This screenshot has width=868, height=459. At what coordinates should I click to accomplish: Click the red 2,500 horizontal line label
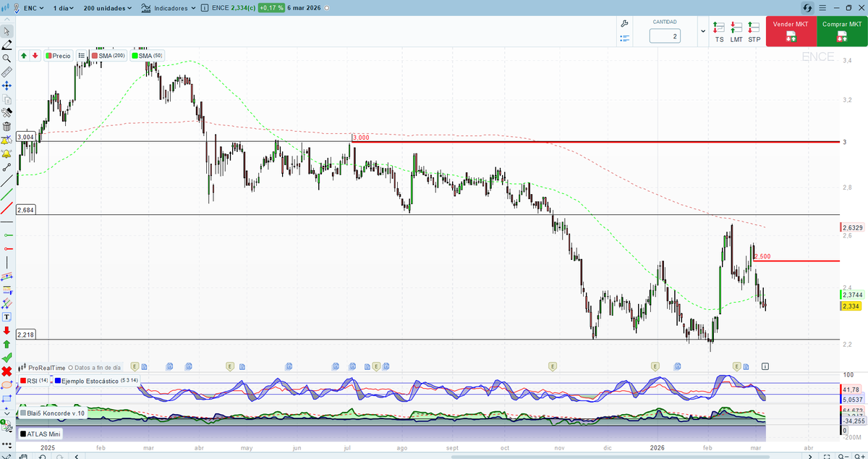(762, 256)
